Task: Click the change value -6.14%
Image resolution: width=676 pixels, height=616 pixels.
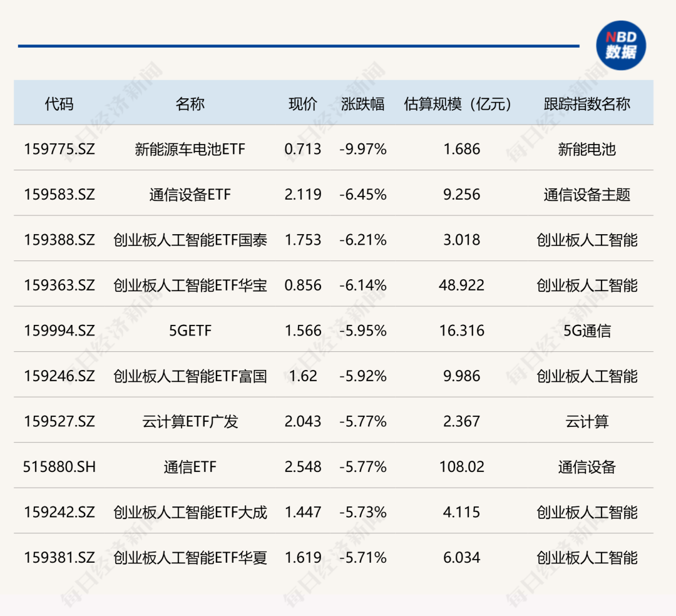Action: coord(362,285)
